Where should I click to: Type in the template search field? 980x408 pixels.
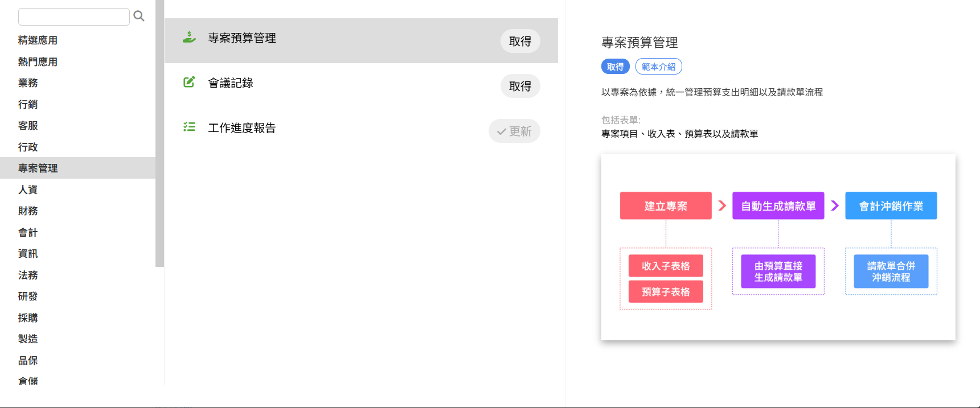point(73,17)
